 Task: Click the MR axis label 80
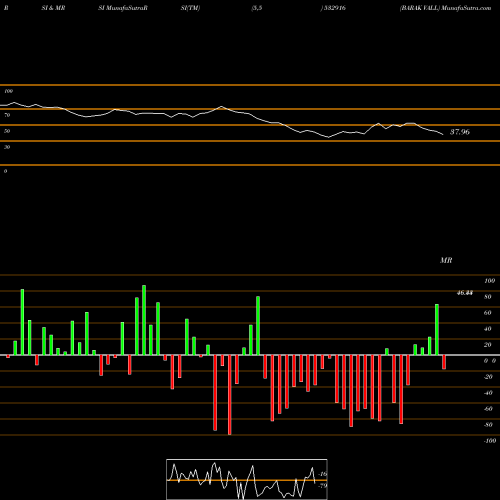click(x=488, y=297)
